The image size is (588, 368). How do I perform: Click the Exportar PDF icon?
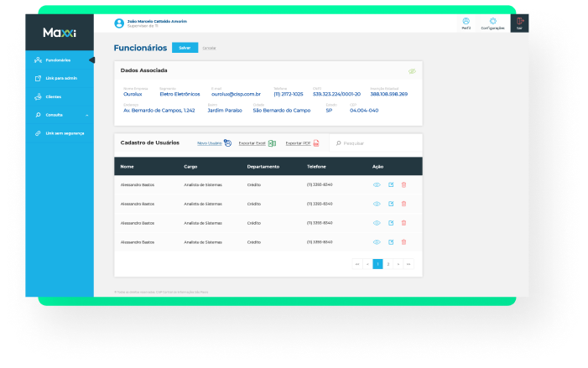(316, 143)
